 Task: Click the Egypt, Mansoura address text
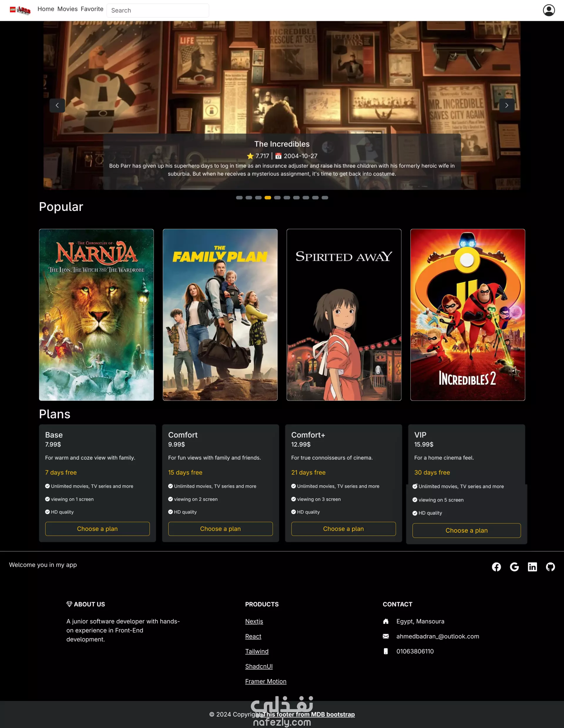click(x=420, y=621)
